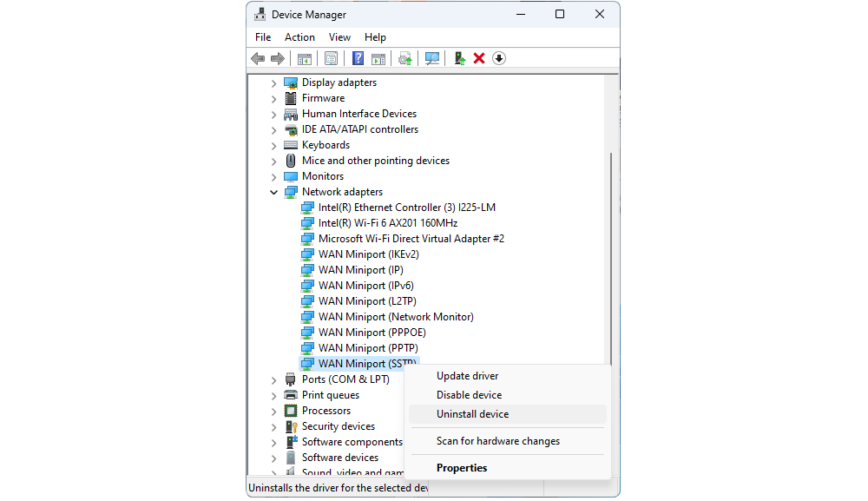Expand the Security devices node

pos(273,427)
